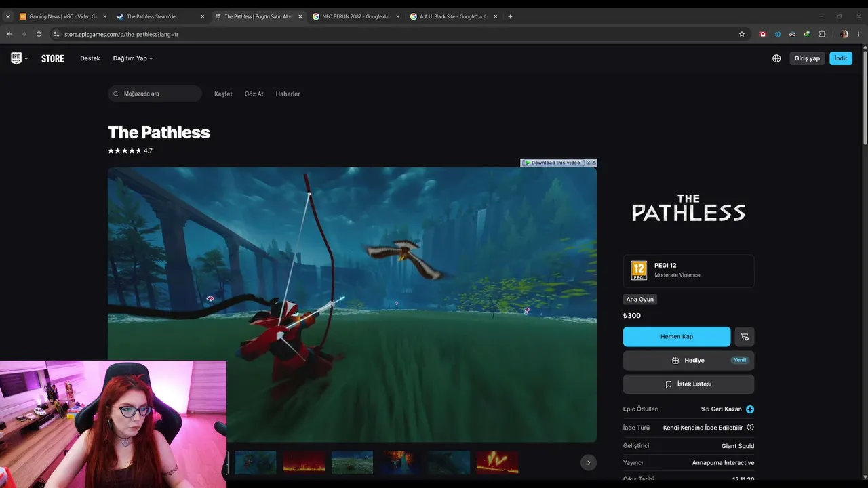Show next screenshot thumbnails with arrow

point(589,462)
